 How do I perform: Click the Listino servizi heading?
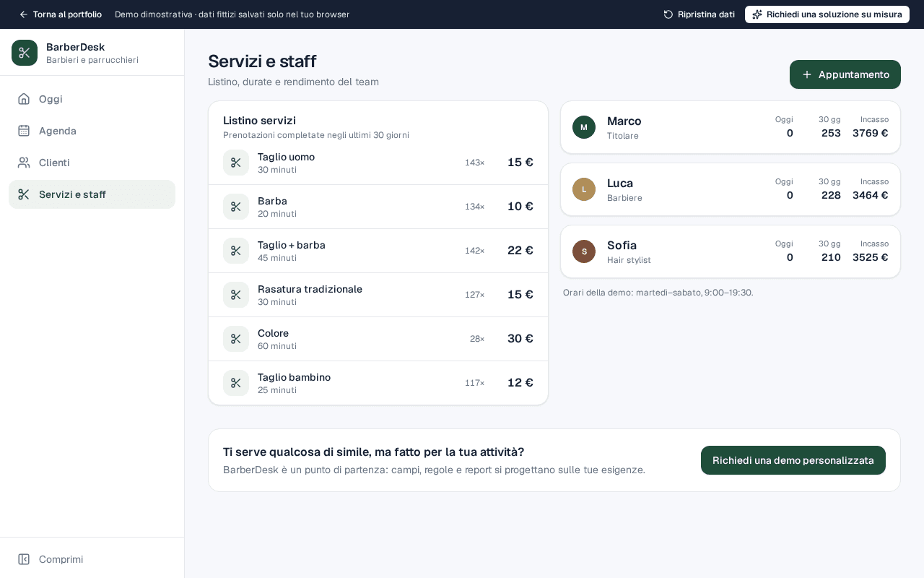259,121
